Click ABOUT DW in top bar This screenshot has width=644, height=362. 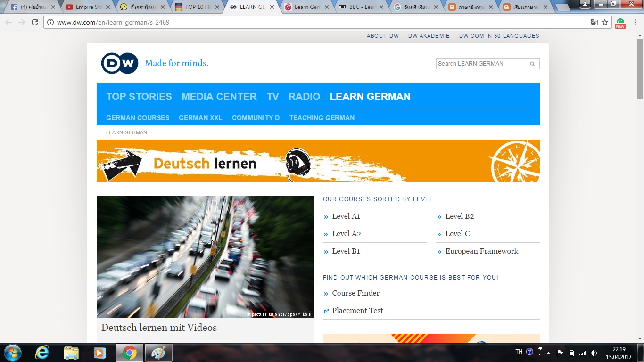point(383,36)
